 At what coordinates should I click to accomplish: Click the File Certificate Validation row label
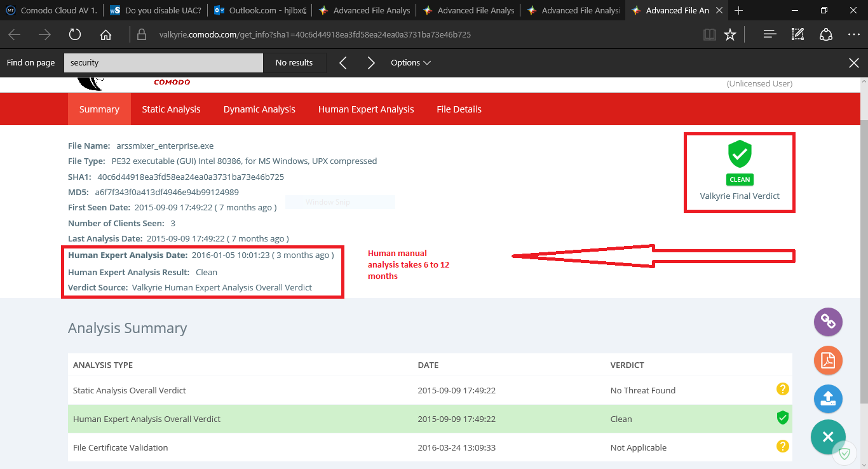(x=121, y=447)
